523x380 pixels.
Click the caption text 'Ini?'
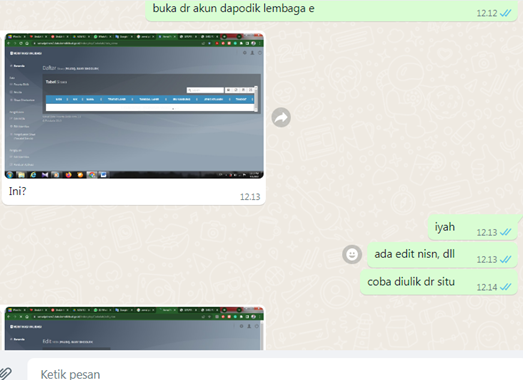(x=17, y=191)
